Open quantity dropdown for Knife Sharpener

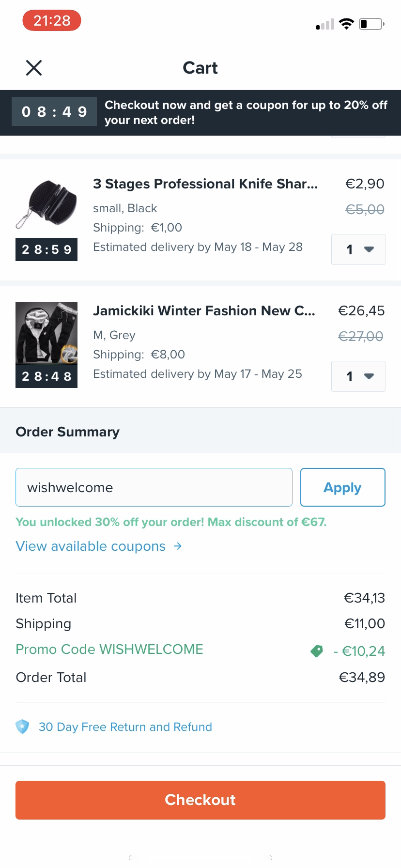[358, 249]
